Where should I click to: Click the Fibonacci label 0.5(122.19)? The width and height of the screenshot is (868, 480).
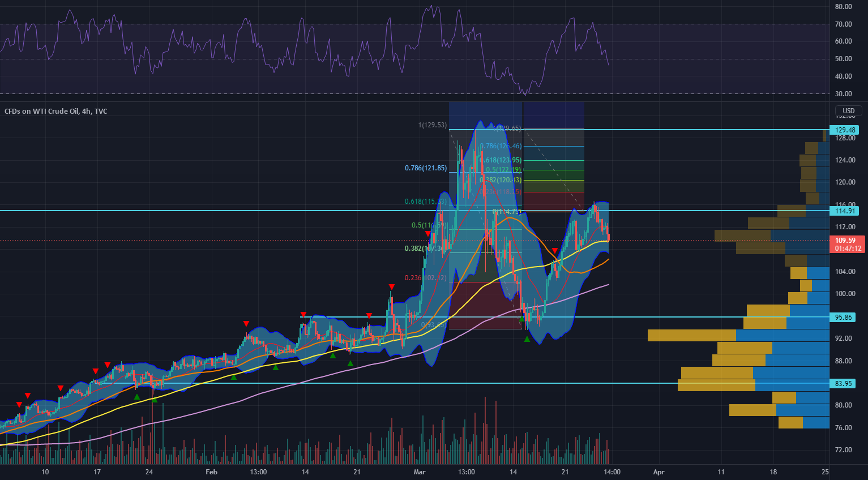pyautogui.click(x=504, y=170)
